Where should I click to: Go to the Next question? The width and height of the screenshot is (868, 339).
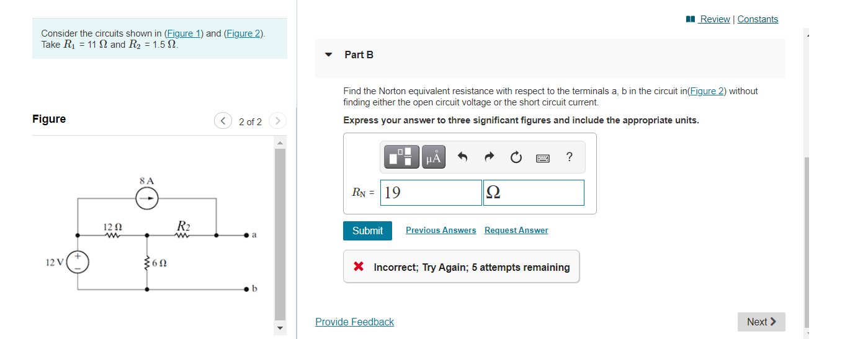point(761,322)
